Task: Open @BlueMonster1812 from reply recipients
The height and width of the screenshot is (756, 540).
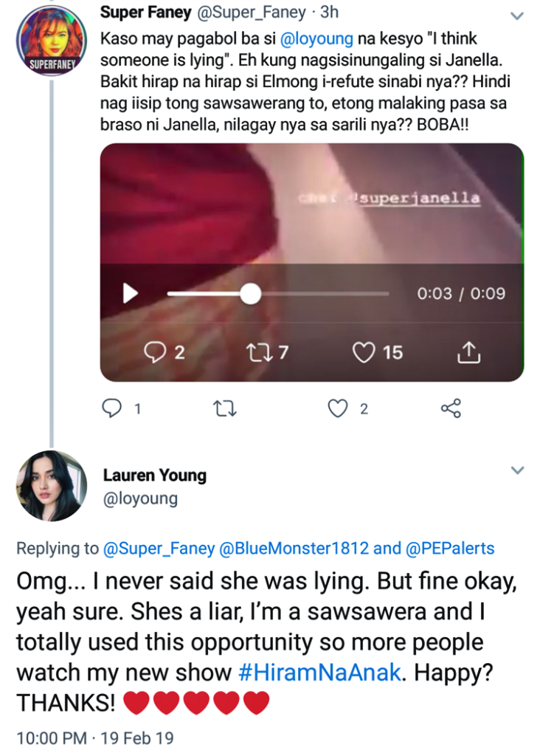Action: (x=294, y=549)
